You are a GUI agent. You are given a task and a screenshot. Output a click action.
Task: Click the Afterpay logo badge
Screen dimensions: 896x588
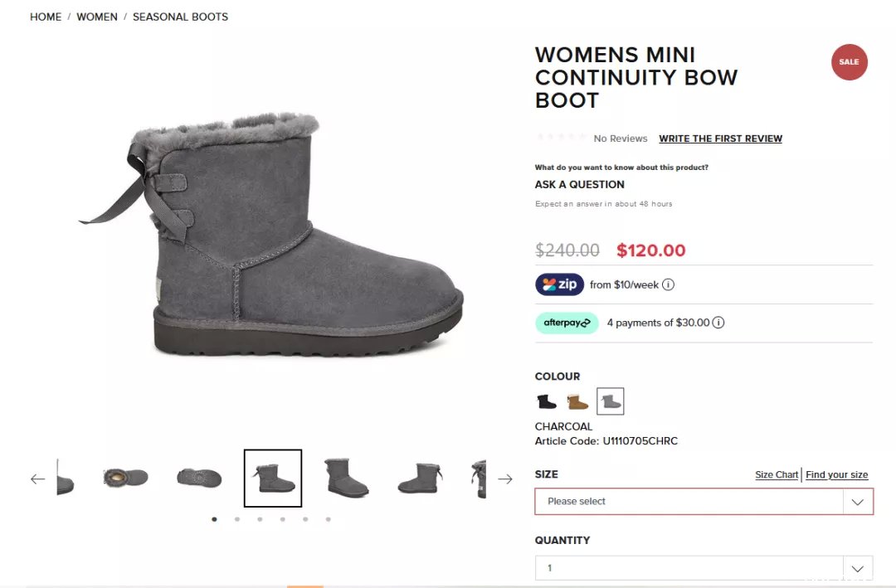[567, 323]
